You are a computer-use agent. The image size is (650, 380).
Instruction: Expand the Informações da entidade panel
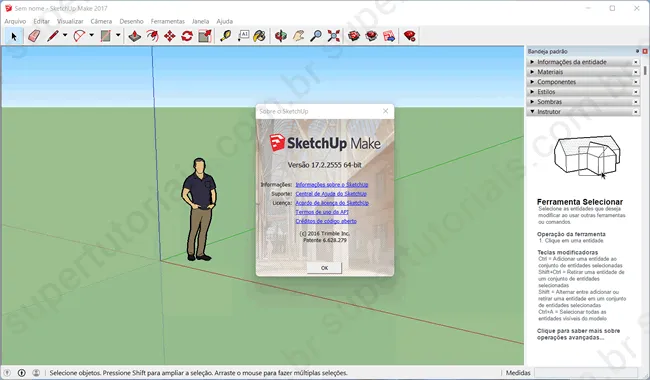coord(583,62)
